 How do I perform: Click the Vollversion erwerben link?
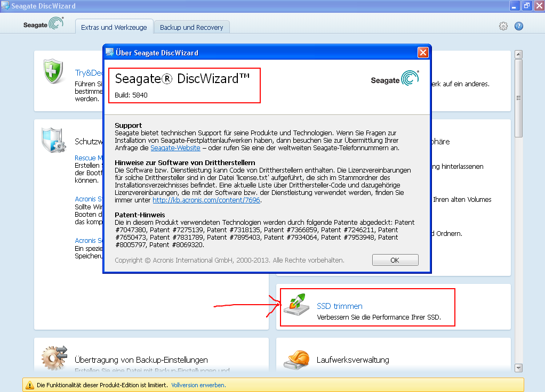pos(198,385)
